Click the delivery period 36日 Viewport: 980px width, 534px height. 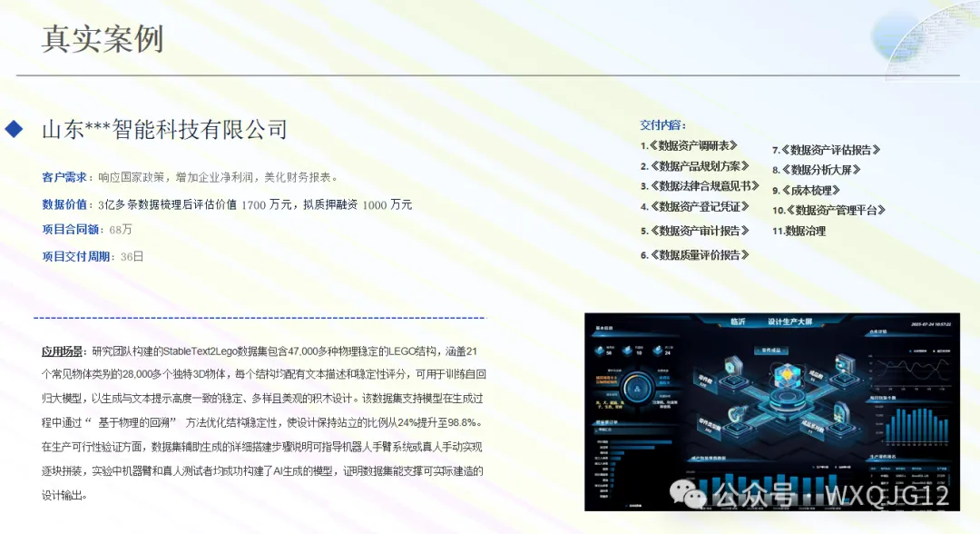click(x=132, y=256)
